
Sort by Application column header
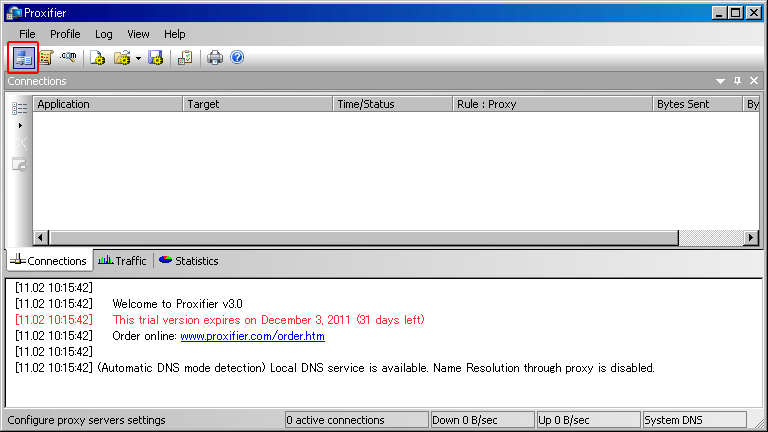point(108,104)
